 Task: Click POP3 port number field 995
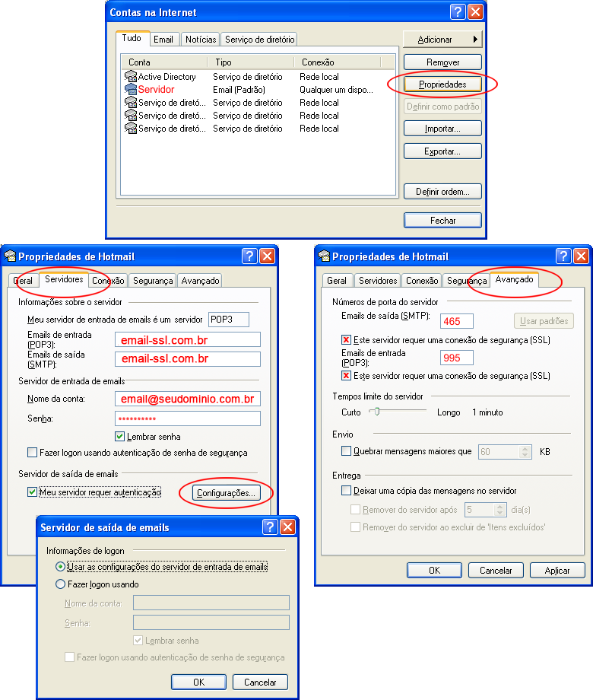tap(456, 358)
